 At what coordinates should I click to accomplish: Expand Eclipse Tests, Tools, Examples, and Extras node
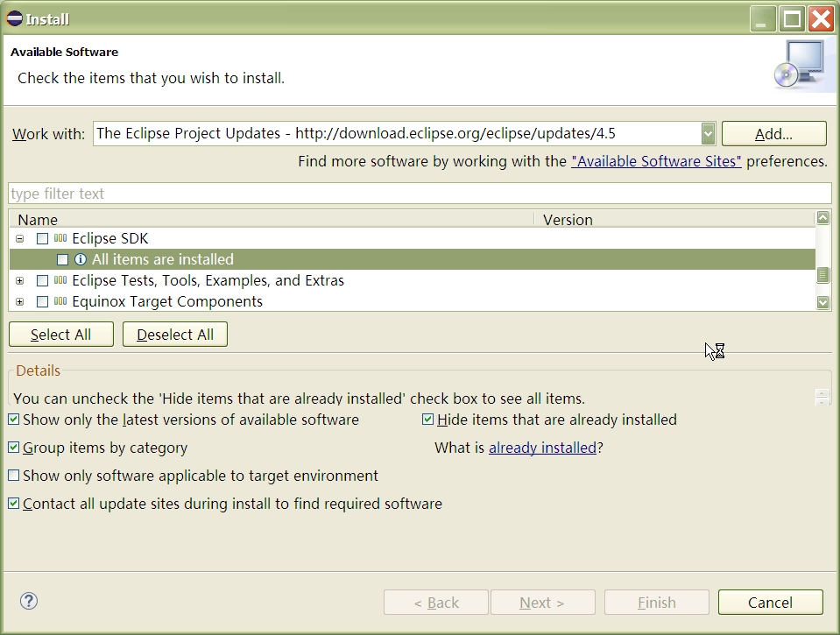[20, 281]
